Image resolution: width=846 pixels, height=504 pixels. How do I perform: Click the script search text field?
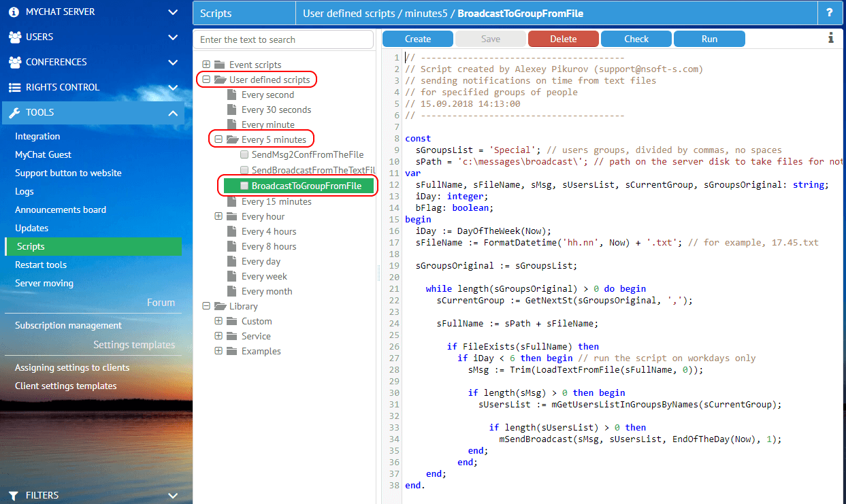point(283,39)
